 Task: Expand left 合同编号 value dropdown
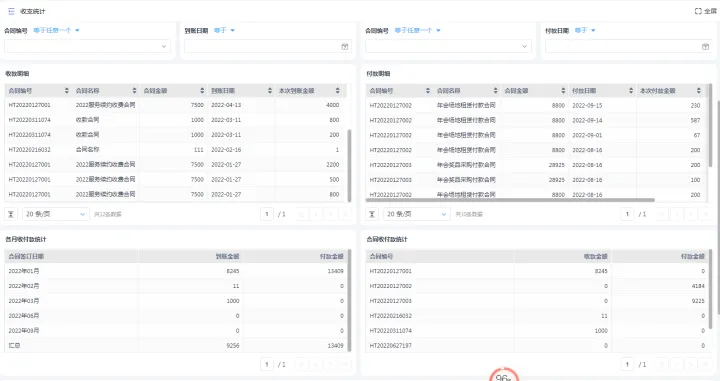164,46
